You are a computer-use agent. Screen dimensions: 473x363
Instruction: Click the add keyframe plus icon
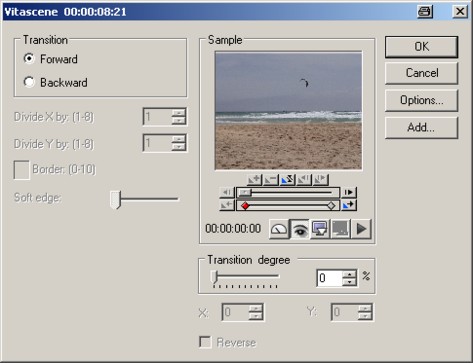[x=254, y=180]
